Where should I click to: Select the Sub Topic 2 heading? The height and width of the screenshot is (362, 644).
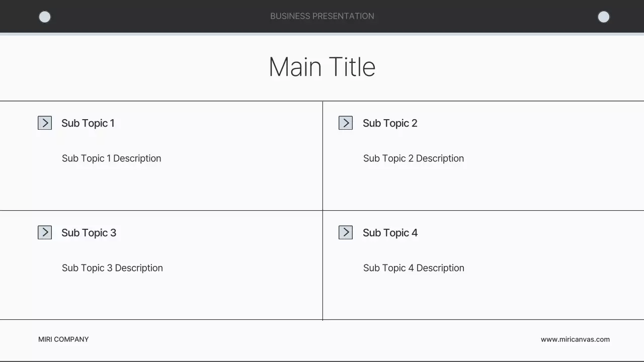390,123
